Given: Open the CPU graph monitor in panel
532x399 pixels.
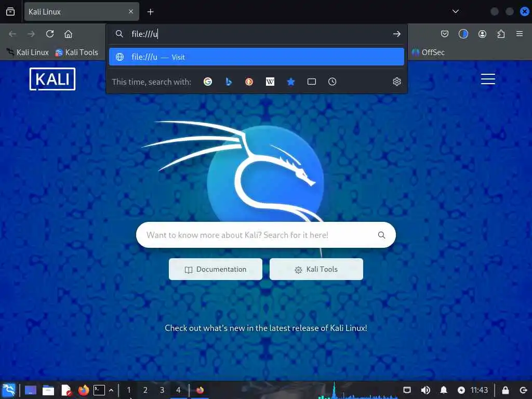Looking at the screenshot, I should 358,390.
